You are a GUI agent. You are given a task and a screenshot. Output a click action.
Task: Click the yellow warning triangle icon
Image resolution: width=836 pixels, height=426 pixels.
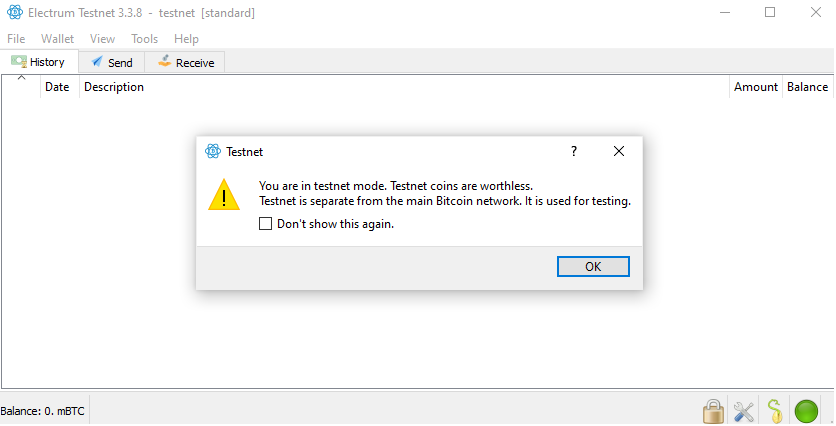pyautogui.click(x=224, y=194)
